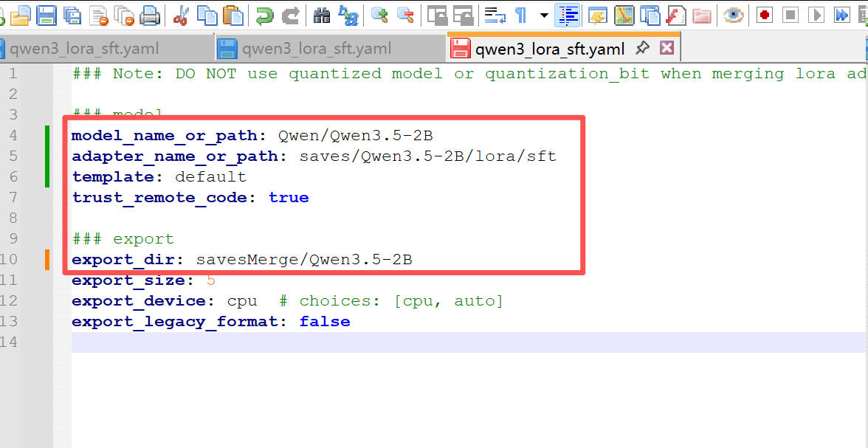This screenshot has width=868, height=448.
Task: Paste from clipboard using the Paste icon
Action: tap(234, 15)
